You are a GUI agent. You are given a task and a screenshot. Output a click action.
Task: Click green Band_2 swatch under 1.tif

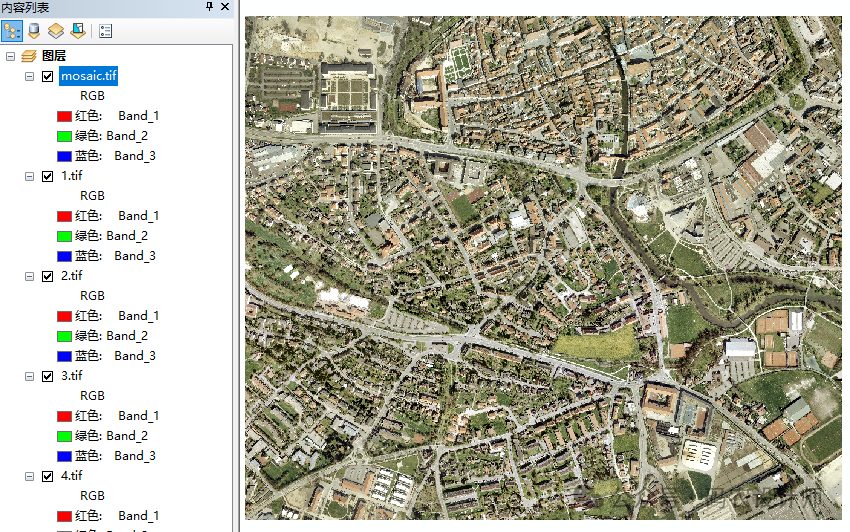tap(64, 236)
